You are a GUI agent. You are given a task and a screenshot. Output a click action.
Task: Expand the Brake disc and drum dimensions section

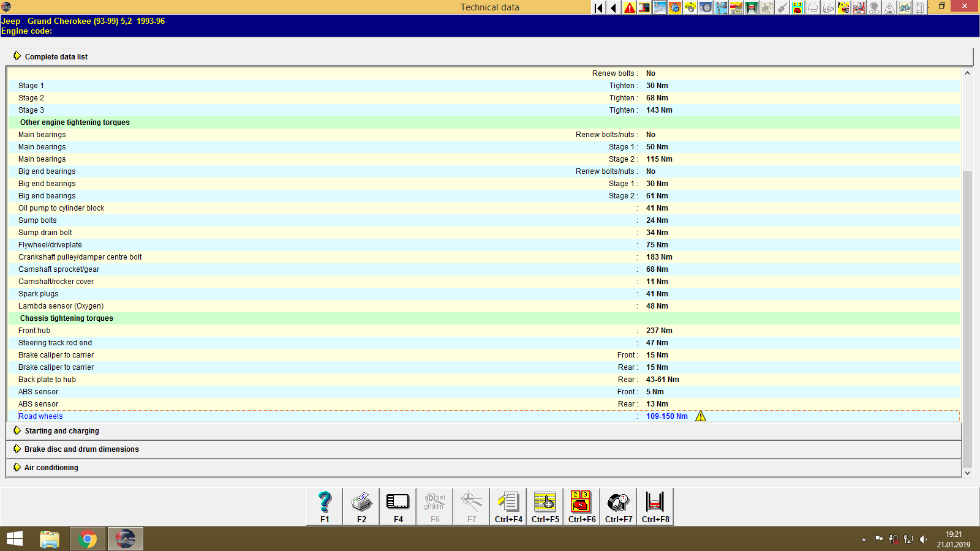[x=81, y=449]
